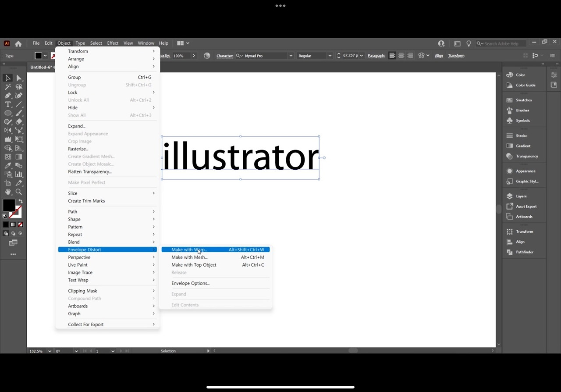Viewport: 561px width, 392px height.
Task: Click the Search Adobe Help field
Action: (501, 43)
